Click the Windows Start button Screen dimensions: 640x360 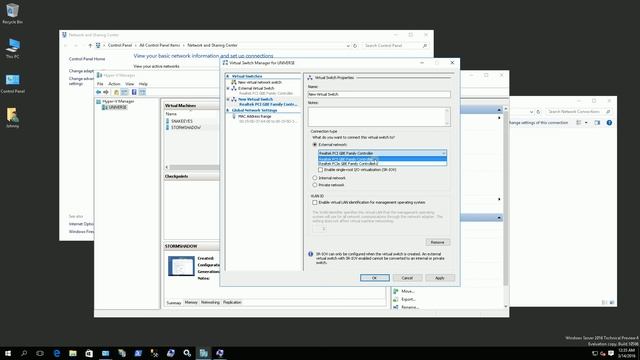point(8,353)
